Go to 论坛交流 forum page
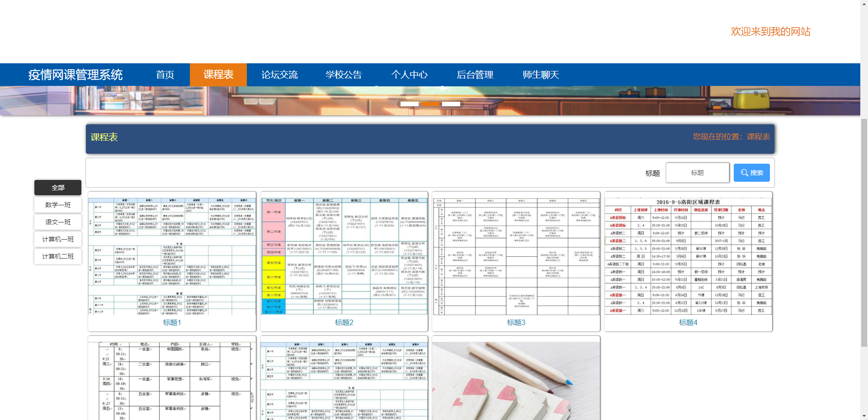 [x=279, y=75]
